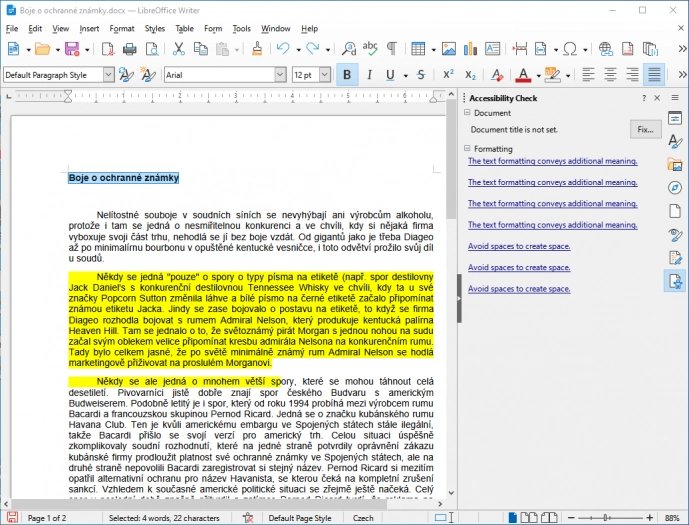Image resolution: width=689 pixels, height=525 pixels.
Task: Open the Gallery deck in sidebar
Action: [x=675, y=164]
